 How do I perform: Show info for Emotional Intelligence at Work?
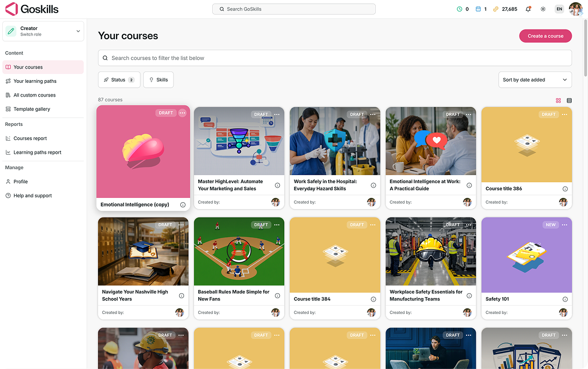(x=469, y=185)
